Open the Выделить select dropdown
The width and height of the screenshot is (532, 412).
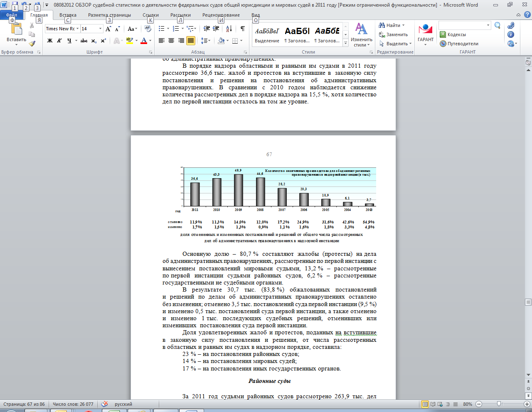click(395, 44)
